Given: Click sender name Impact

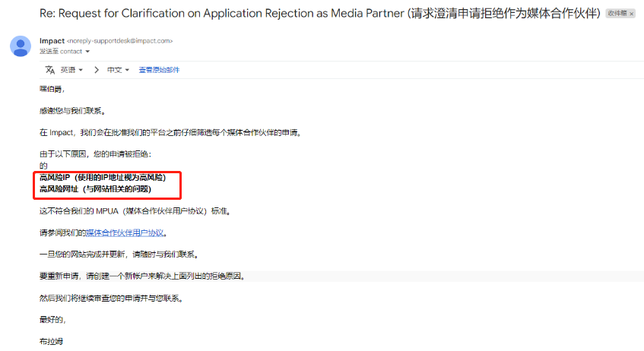Looking at the screenshot, I should 52,40.
